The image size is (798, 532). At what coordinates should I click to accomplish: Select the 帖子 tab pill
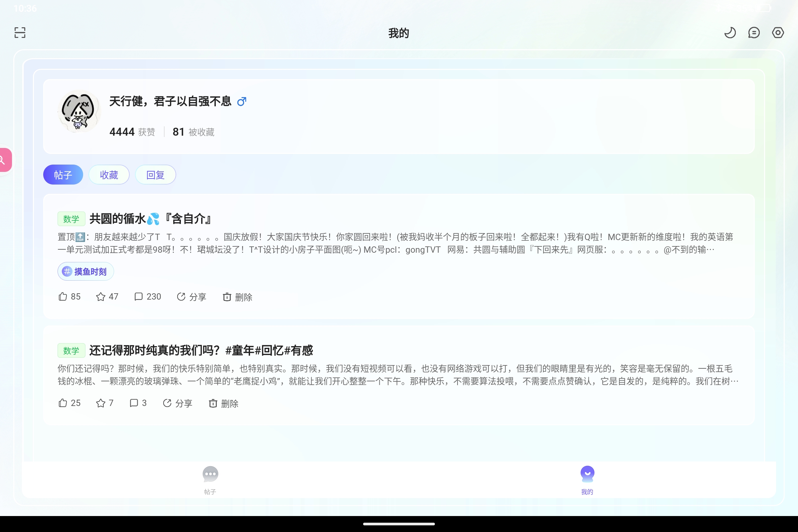[63, 175]
